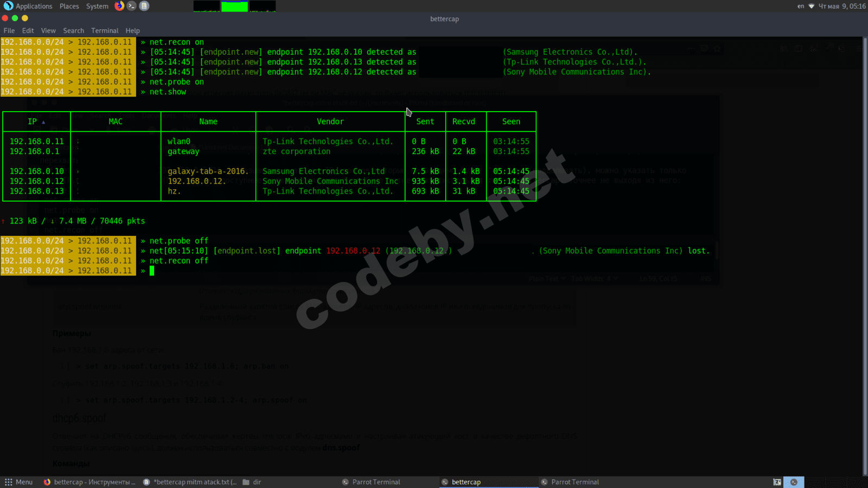Screen dimensions: 868x488
Task: Click the Seen column header
Action: pos(511,121)
